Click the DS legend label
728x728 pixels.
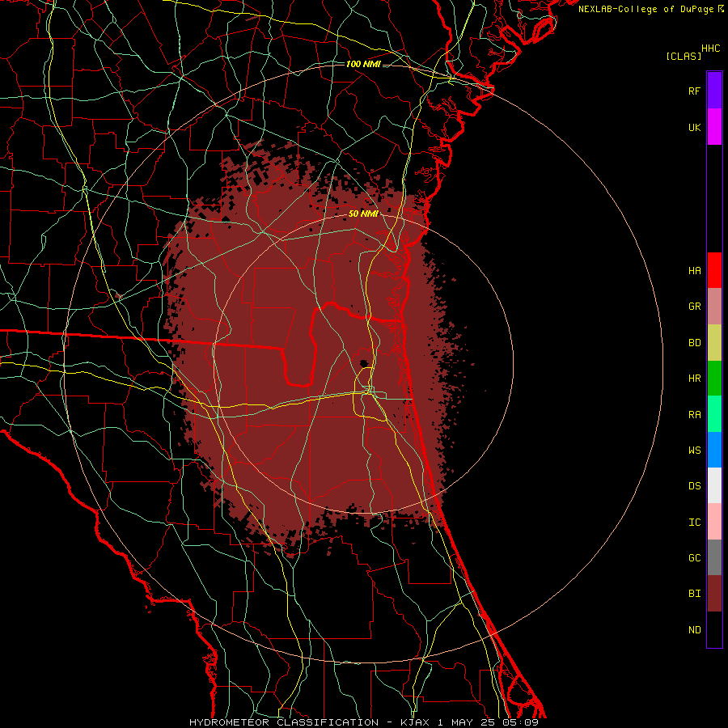point(694,486)
